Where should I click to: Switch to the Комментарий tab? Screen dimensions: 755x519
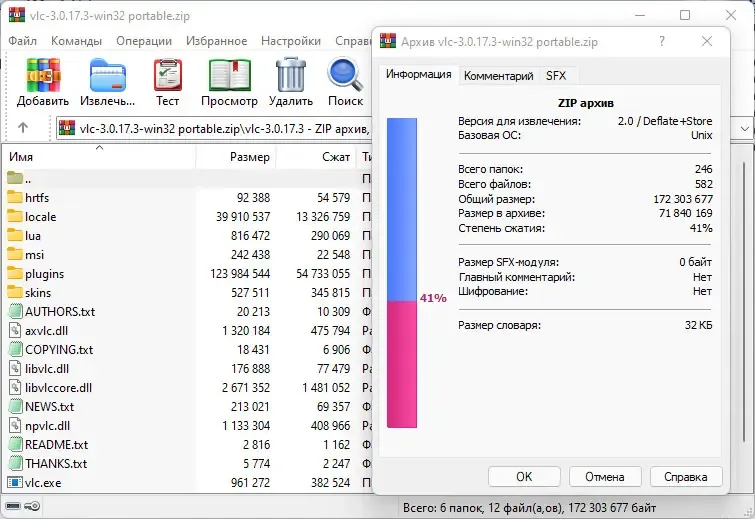click(x=498, y=76)
